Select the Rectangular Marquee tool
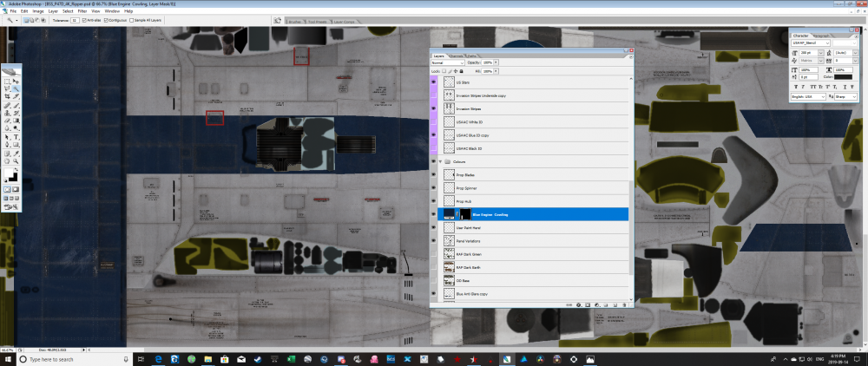868x366 pixels. (7, 81)
